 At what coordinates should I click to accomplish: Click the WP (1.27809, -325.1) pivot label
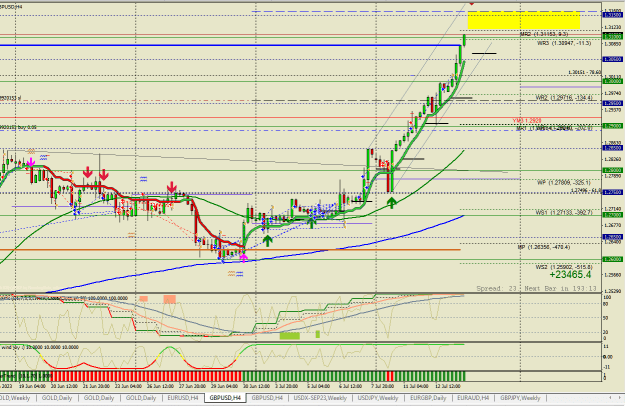pyautogui.click(x=564, y=182)
